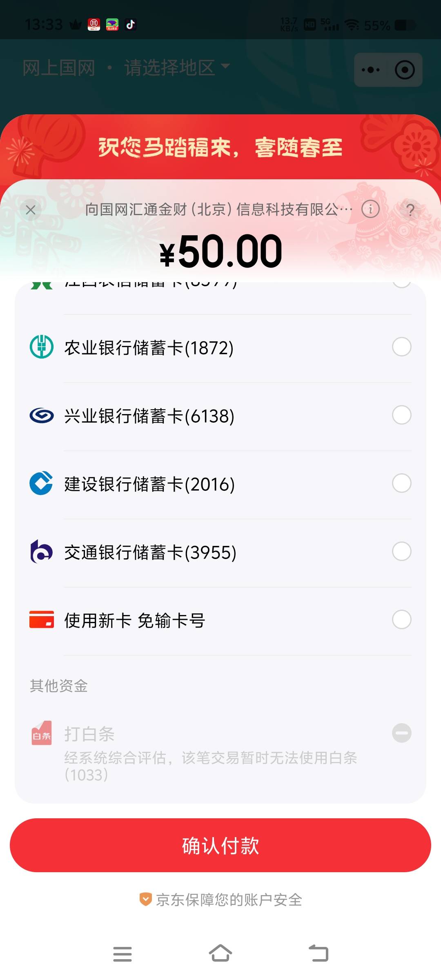The height and width of the screenshot is (980, 441).
Task: Tap the Agricultural Bank logo icon
Action: (42, 347)
